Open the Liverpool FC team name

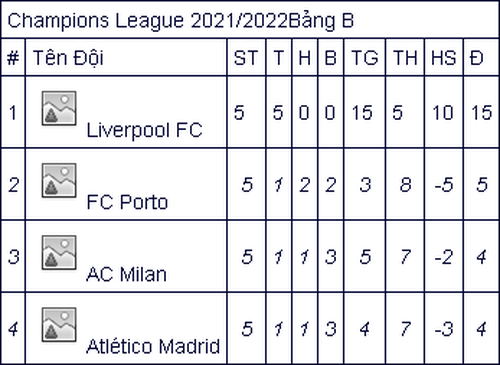[x=144, y=130]
